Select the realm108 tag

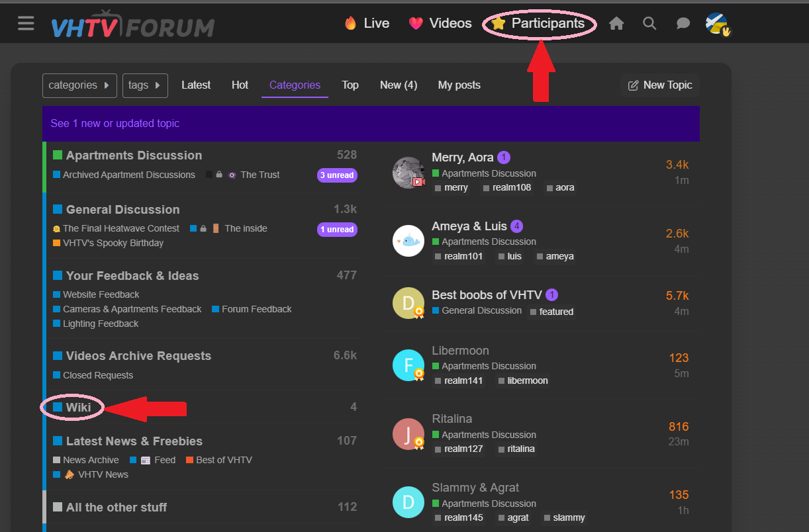[507, 188]
